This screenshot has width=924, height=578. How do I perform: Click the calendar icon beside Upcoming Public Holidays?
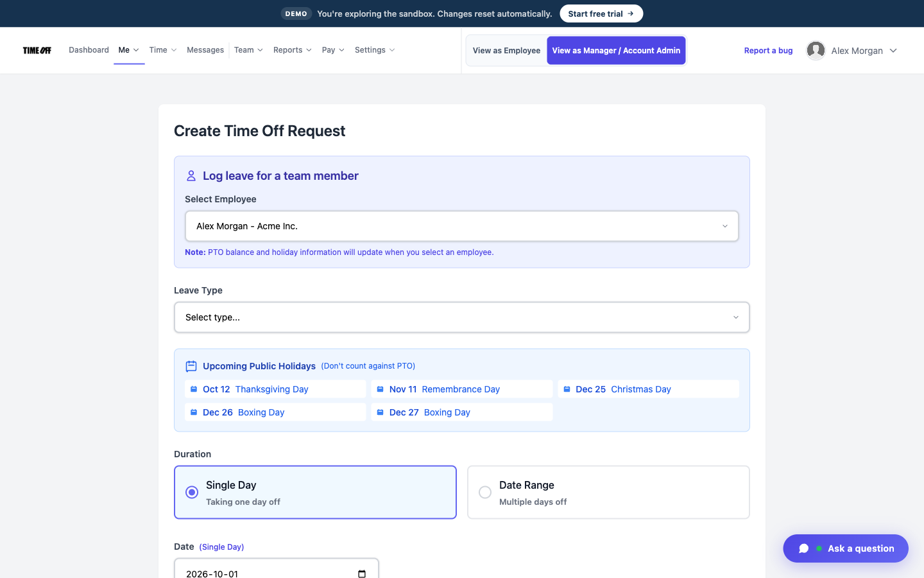pos(191,366)
